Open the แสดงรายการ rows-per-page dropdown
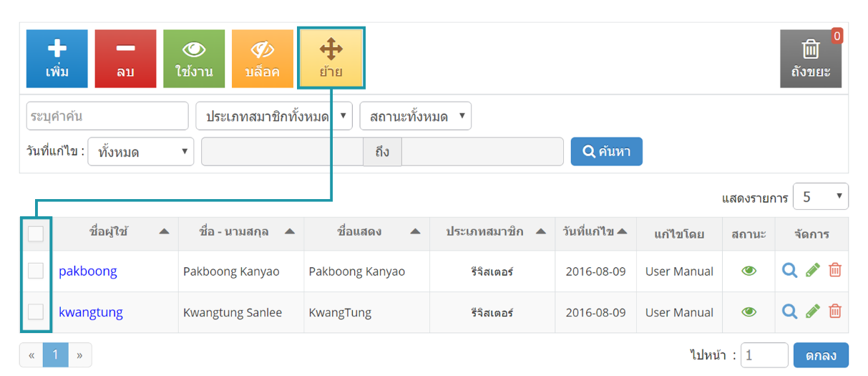 (821, 197)
